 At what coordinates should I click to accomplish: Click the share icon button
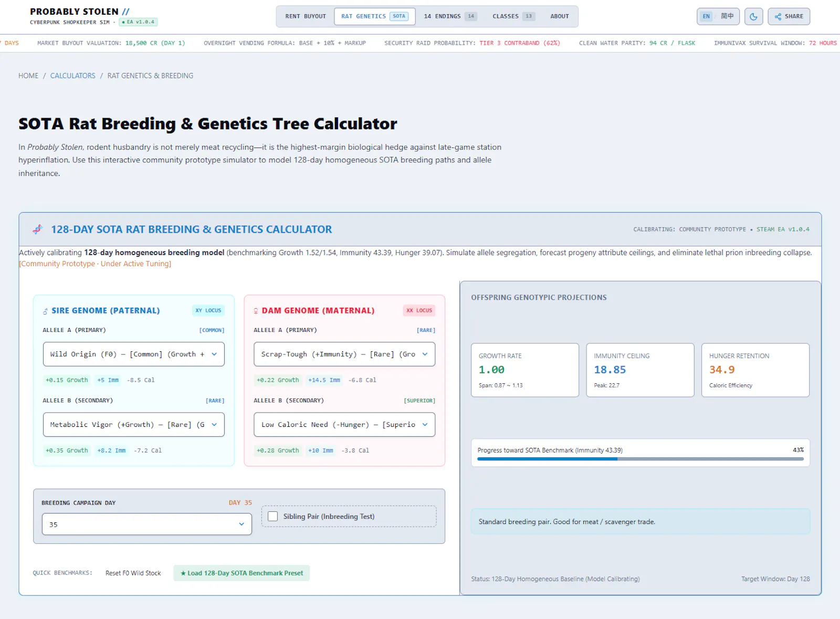[x=789, y=16]
